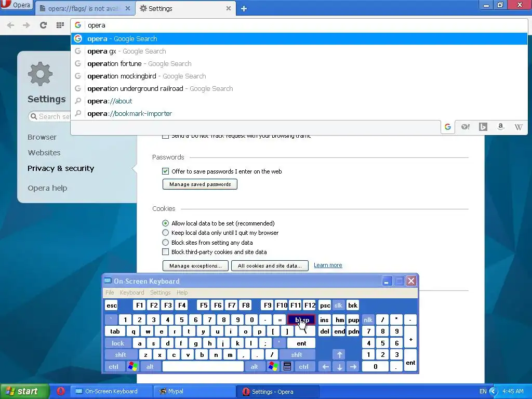Open Help menu in On-Screen Keyboard

(182, 292)
